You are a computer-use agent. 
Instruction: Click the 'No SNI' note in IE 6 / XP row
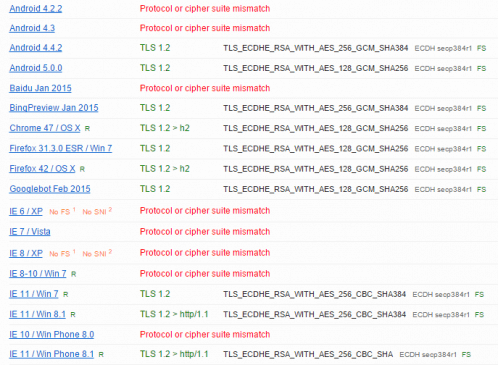pyautogui.click(x=94, y=212)
